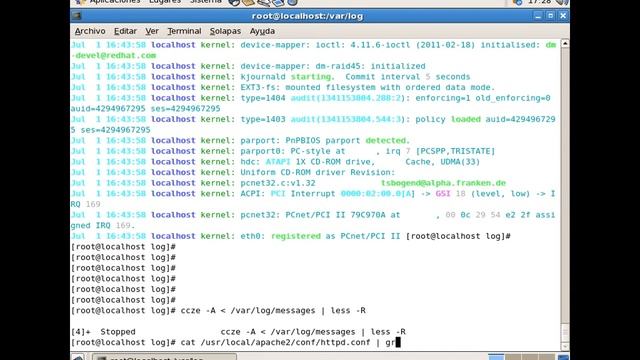Open the Ayuda menu
The image size is (640, 360).
pos(262,31)
